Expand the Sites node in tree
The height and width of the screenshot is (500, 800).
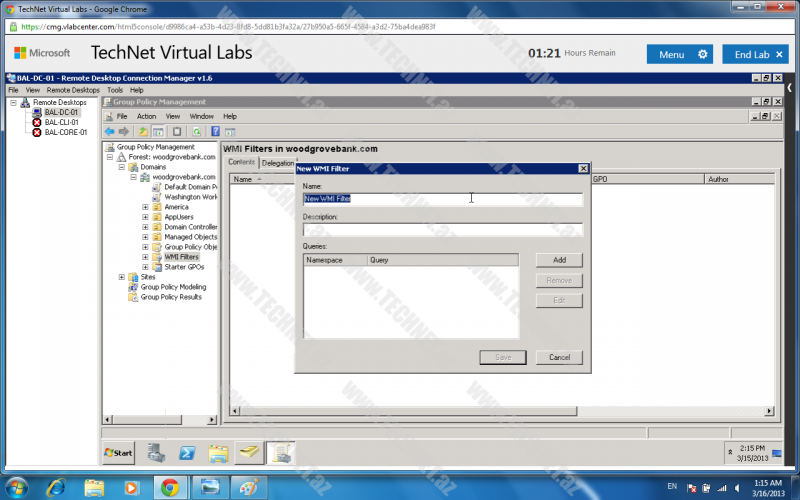tap(122, 277)
